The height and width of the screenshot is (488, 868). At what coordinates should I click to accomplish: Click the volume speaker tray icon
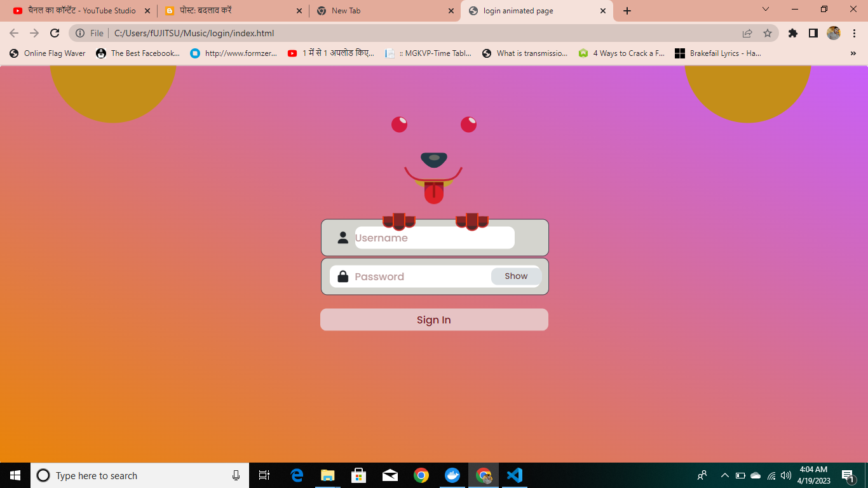pos(786,475)
